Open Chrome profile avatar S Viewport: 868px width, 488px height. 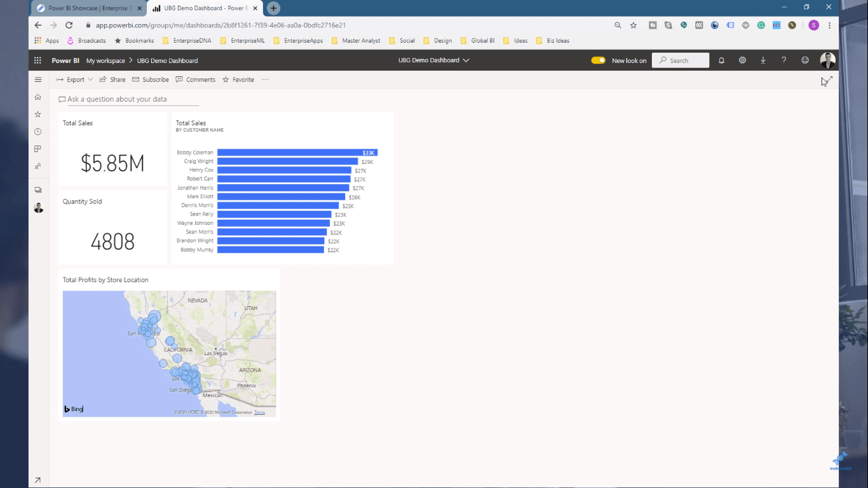[813, 25]
